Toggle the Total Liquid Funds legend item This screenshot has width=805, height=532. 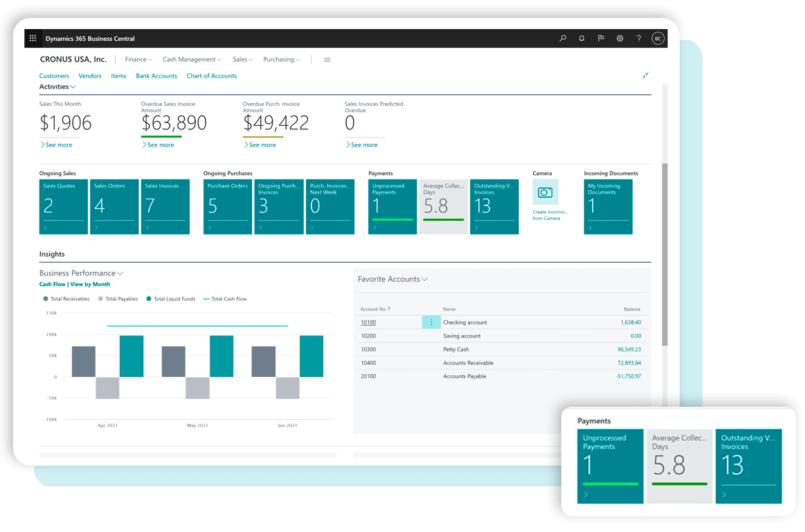pos(174,298)
